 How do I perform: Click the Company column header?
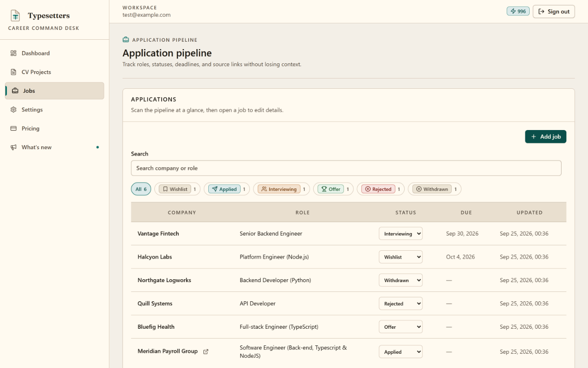pyautogui.click(x=182, y=212)
